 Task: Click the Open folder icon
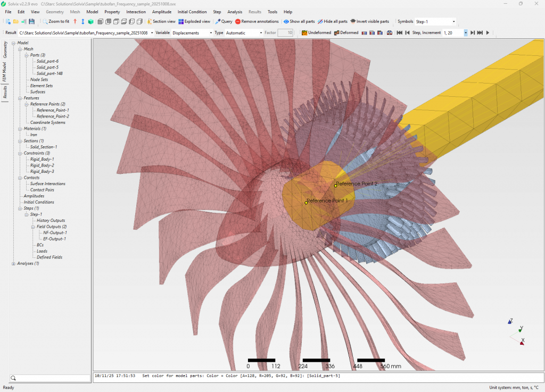16,22
